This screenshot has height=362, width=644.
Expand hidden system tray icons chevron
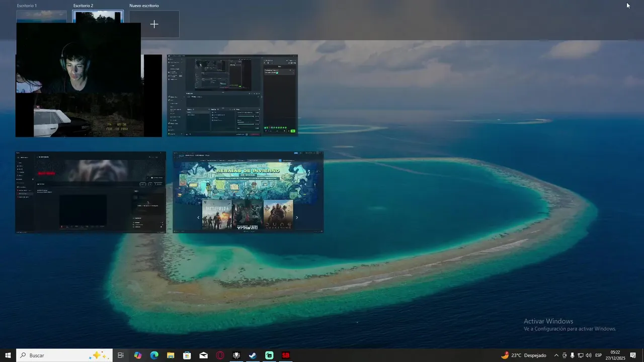(x=556, y=355)
